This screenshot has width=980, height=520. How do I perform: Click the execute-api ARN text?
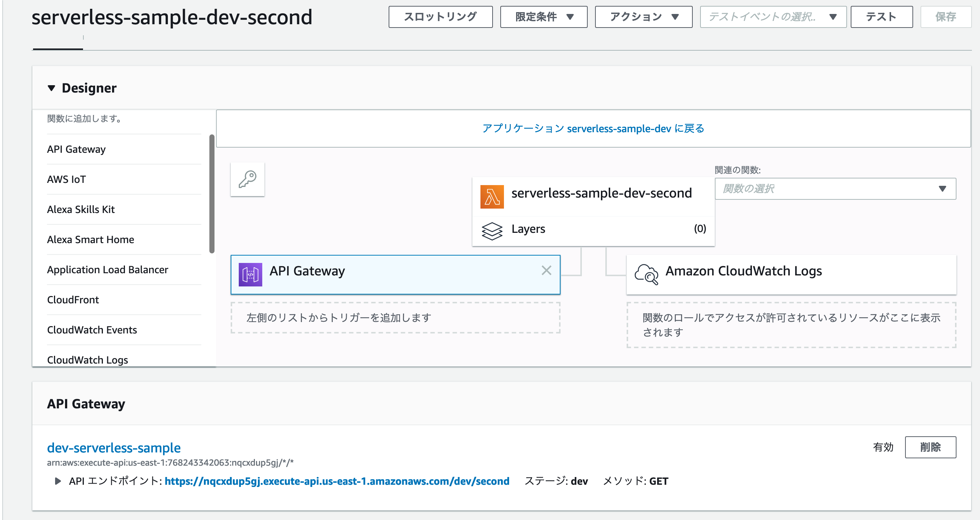click(170, 463)
